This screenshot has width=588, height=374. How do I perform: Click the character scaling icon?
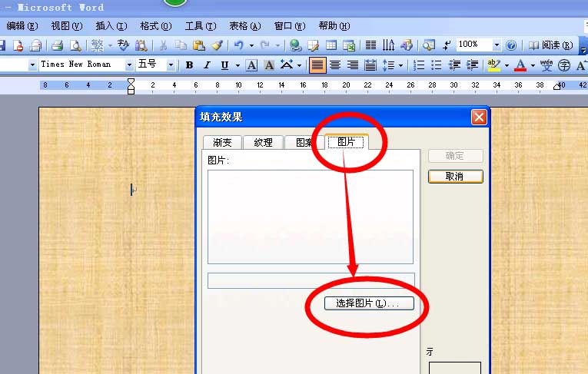point(287,65)
